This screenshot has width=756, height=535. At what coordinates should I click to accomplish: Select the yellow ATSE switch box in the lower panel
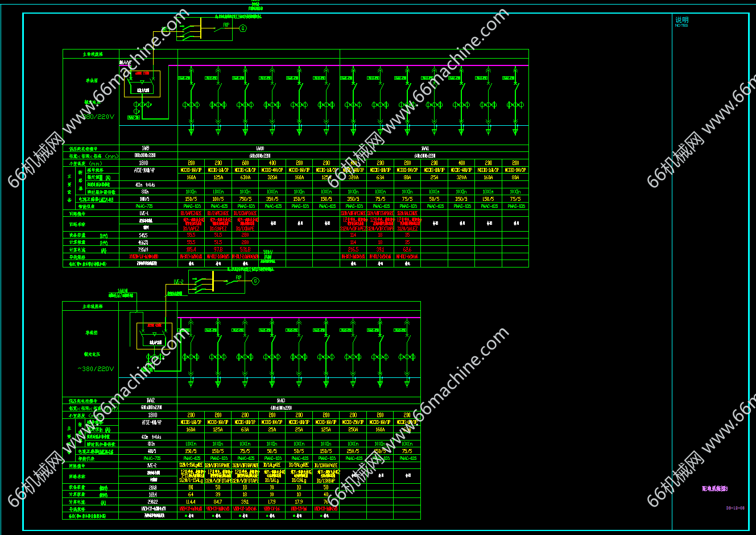coord(154,336)
